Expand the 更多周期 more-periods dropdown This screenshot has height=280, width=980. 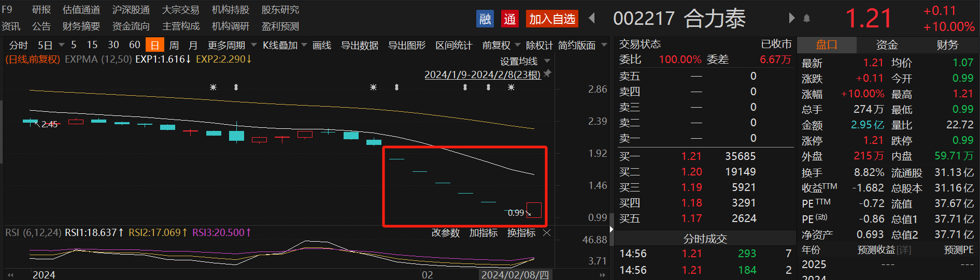tap(253, 45)
